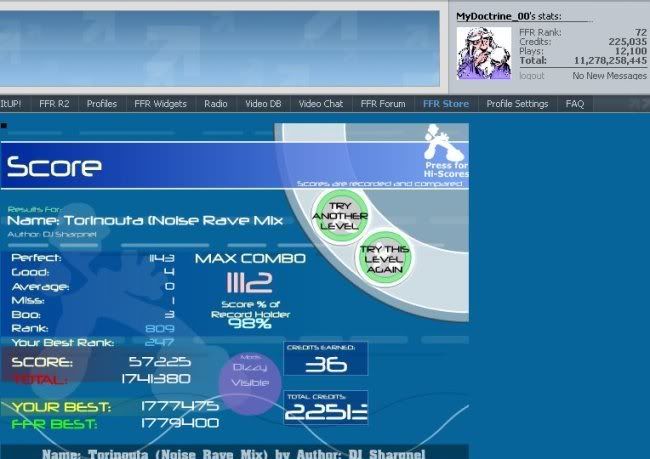
Task: Select FFR Widgets in the navigation bar
Action: point(160,103)
